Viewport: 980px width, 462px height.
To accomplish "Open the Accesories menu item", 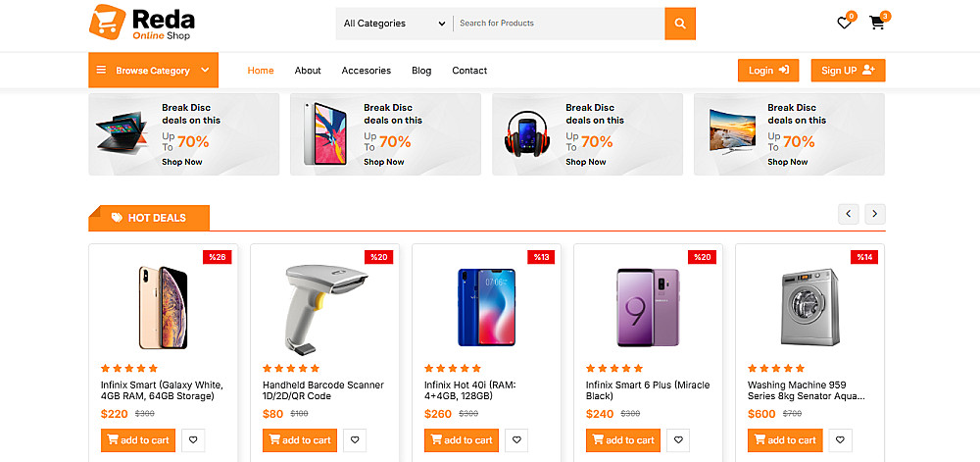I will pyautogui.click(x=366, y=71).
